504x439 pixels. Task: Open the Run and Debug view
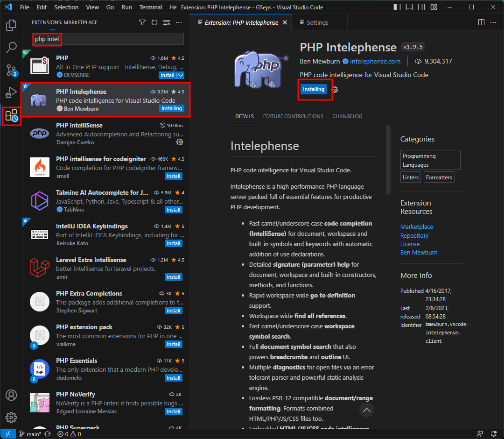(x=11, y=92)
